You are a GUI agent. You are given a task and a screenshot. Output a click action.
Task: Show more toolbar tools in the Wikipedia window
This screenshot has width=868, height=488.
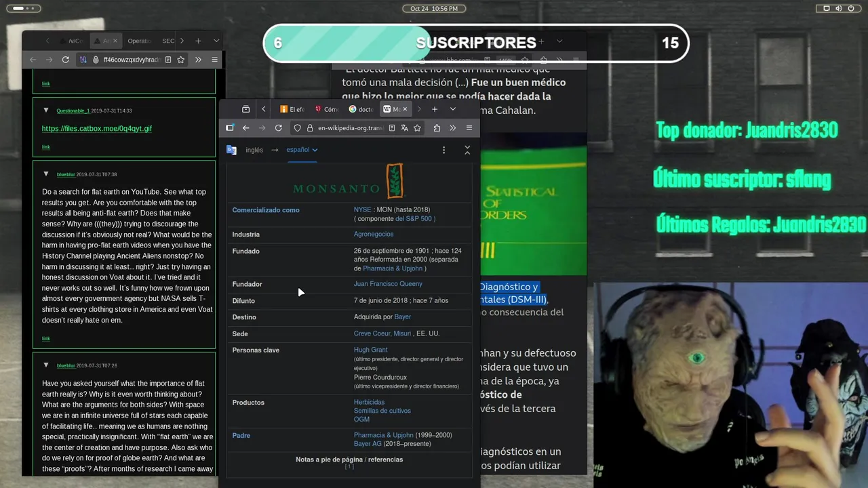coord(452,127)
